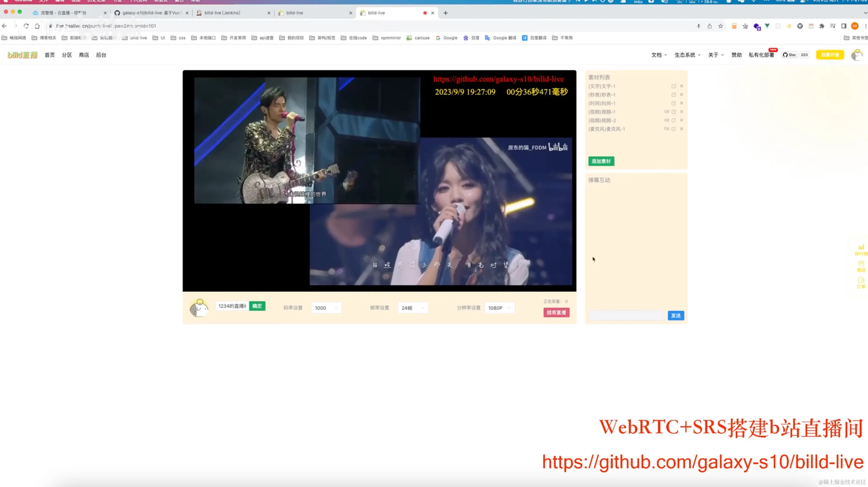The height and width of the screenshot is (487, 868).
Task: Open the 后台 admin page
Action: (101, 55)
